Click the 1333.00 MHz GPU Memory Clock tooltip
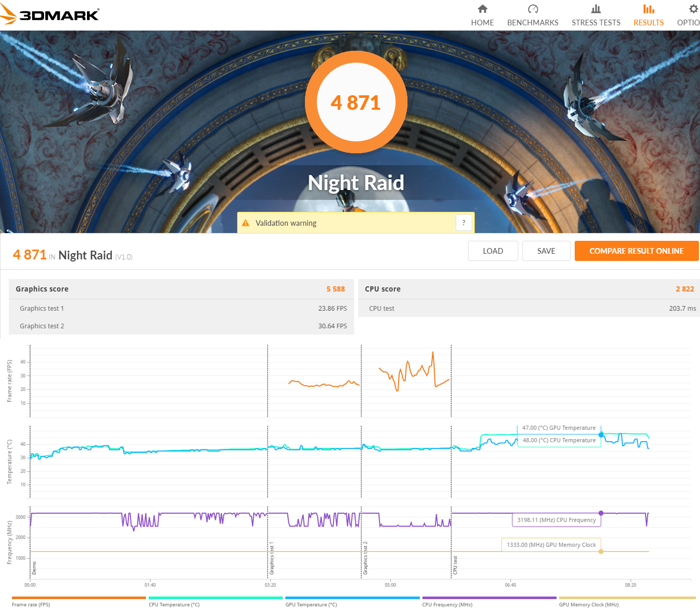Image resolution: width=700 pixels, height=610 pixels. coord(551,545)
